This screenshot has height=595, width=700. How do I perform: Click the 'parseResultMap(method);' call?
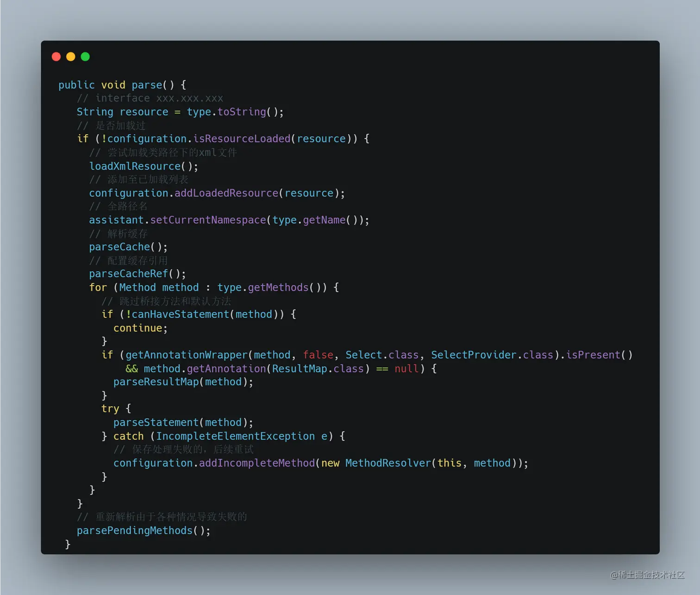[183, 382]
